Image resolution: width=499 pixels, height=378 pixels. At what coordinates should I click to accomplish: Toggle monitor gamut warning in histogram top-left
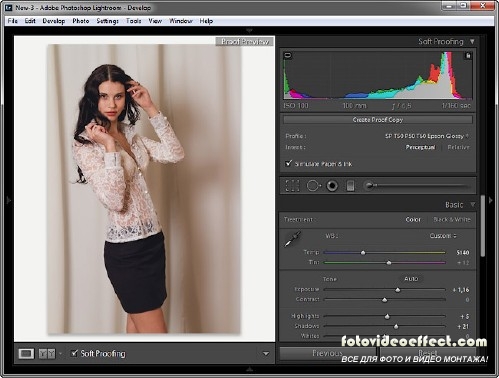[x=288, y=55]
